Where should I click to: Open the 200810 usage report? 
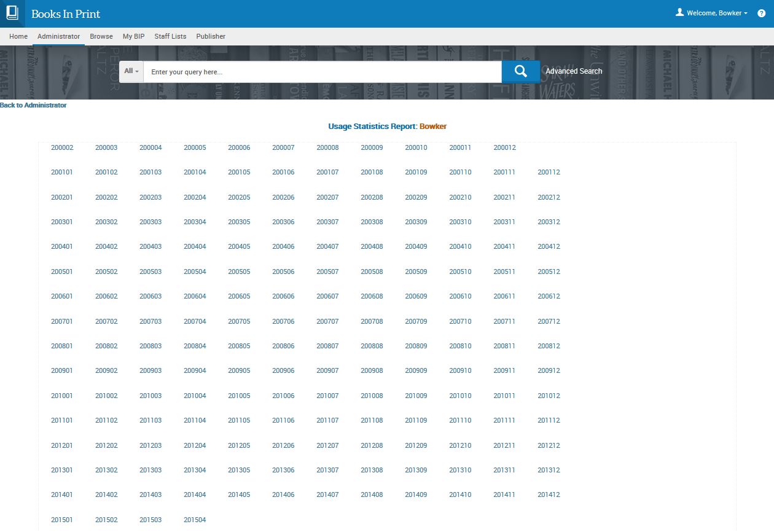click(x=460, y=346)
